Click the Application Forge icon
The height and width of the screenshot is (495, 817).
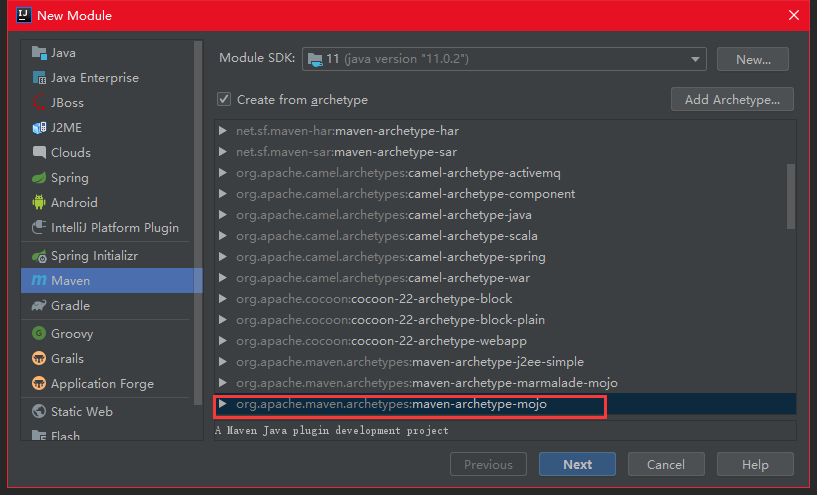point(39,383)
